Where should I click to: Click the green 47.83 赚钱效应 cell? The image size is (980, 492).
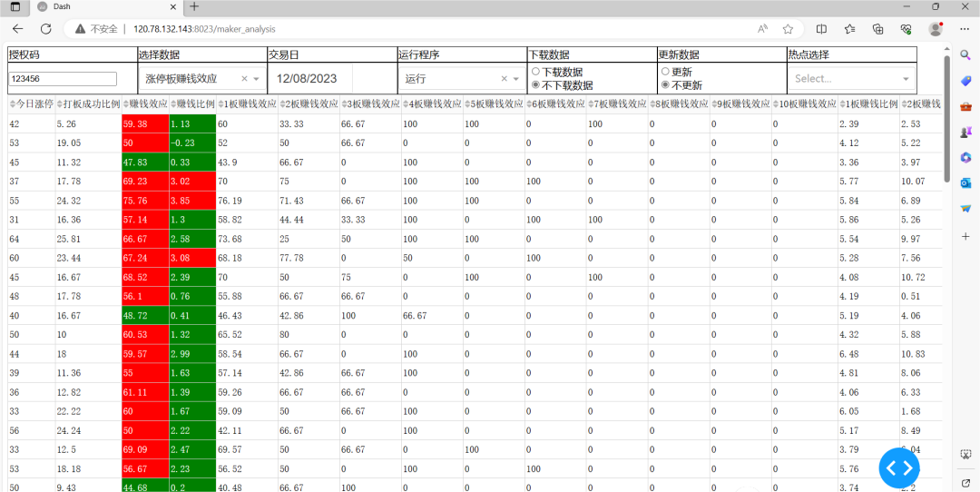pos(145,162)
